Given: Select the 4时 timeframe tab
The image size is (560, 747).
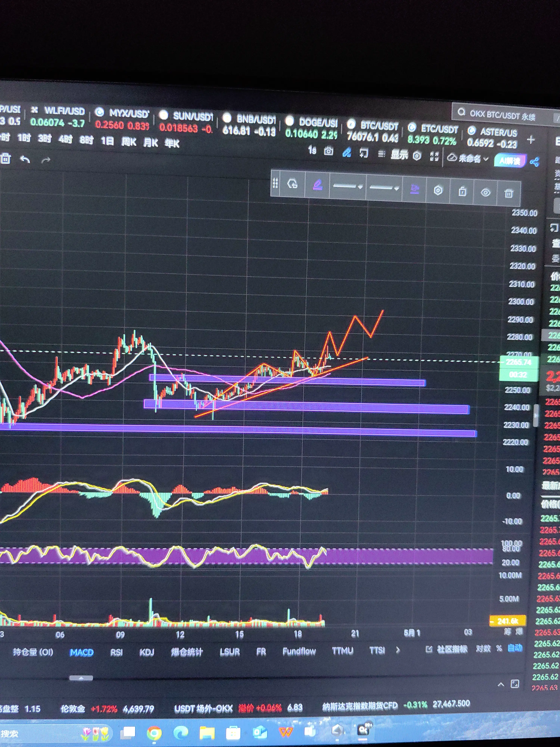Looking at the screenshot, I should point(65,139).
